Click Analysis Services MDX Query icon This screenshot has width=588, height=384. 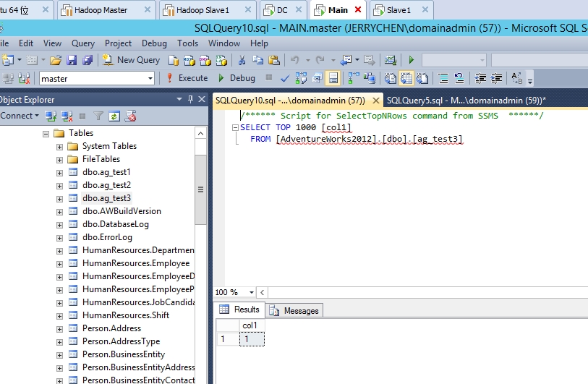click(189, 60)
